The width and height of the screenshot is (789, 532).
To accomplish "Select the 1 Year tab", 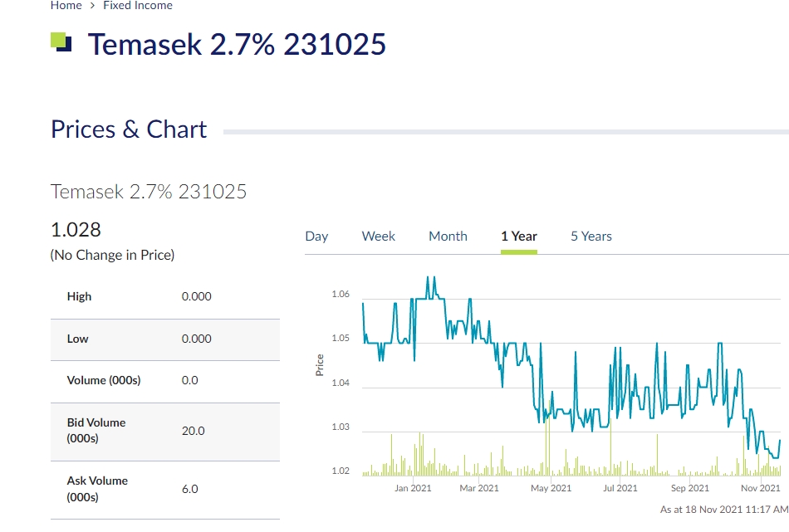I will coord(519,237).
